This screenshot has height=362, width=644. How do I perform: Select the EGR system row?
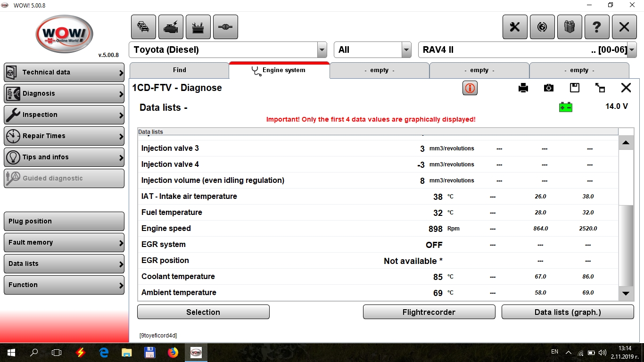378,245
